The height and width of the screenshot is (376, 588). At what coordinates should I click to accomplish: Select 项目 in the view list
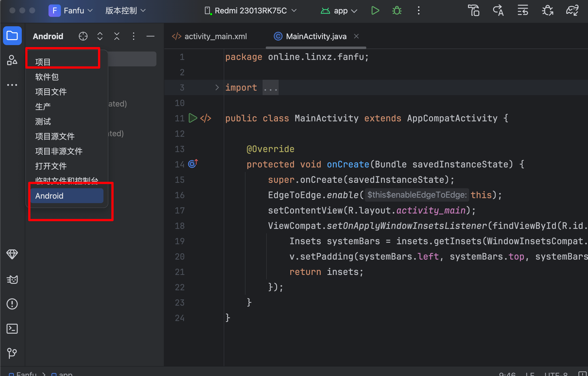[x=67, y=62]
